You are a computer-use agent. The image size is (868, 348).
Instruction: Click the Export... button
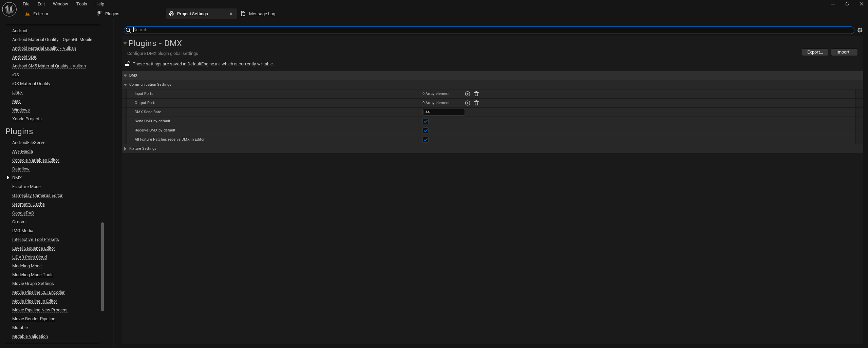pyautogui.click(x=815, y=52)
